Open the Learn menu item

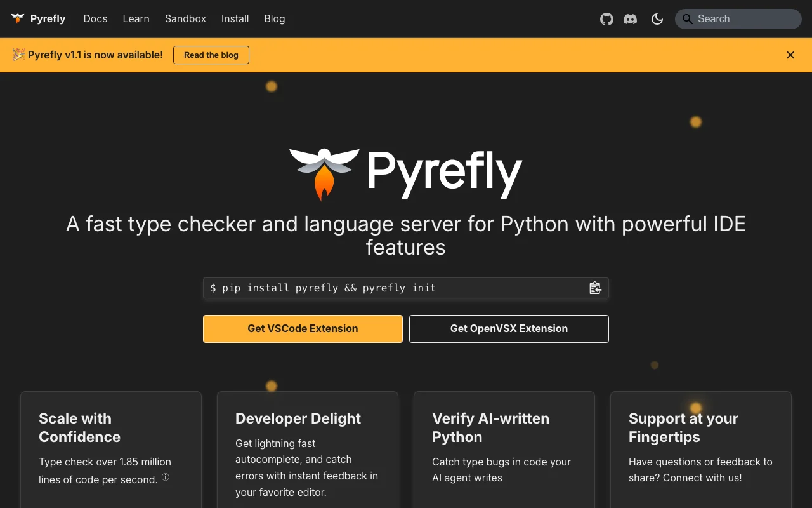pos(136,18)
